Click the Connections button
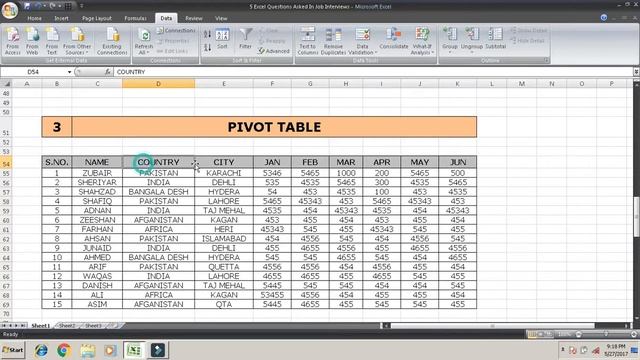The image size is (640, 360). pos(176,31)
